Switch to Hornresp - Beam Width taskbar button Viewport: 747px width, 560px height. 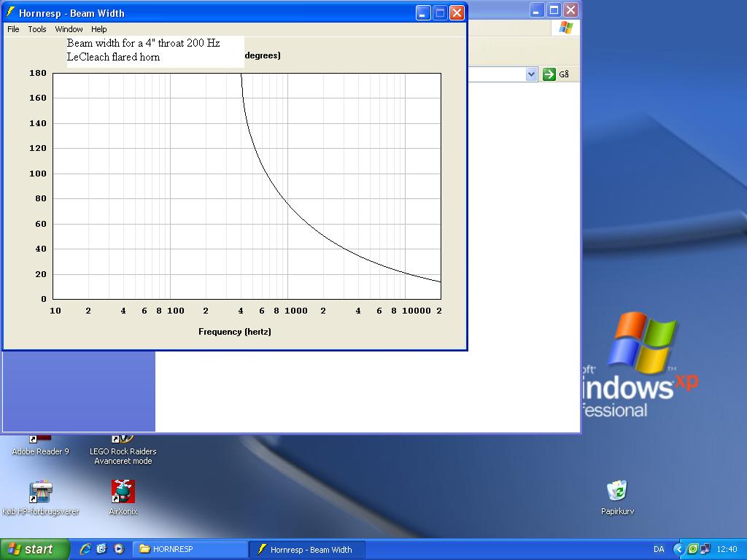tap(307, 550)
